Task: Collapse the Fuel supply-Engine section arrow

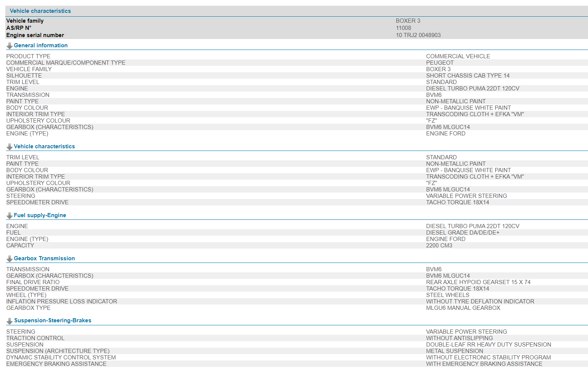Action: coord(9,216)
